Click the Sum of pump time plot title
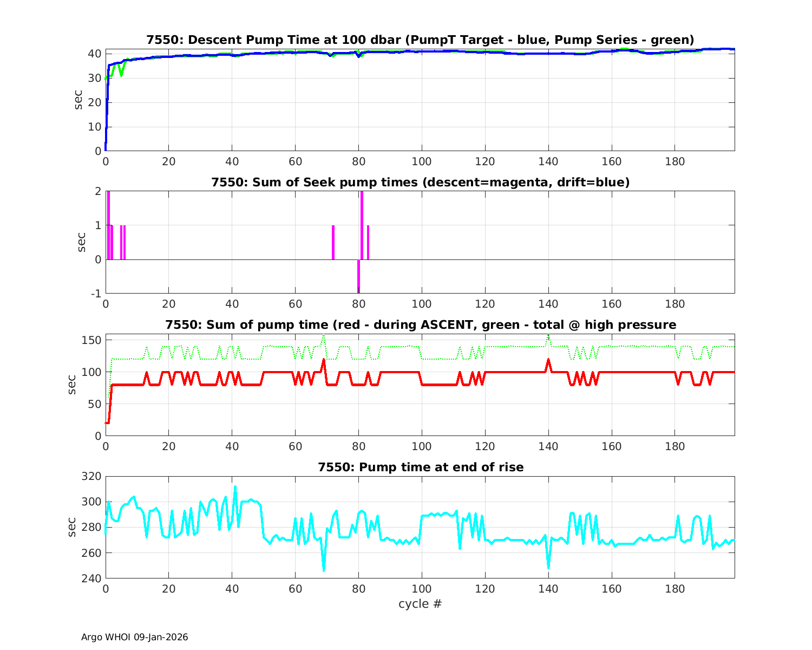812x650 pixels. click(420, 324)
